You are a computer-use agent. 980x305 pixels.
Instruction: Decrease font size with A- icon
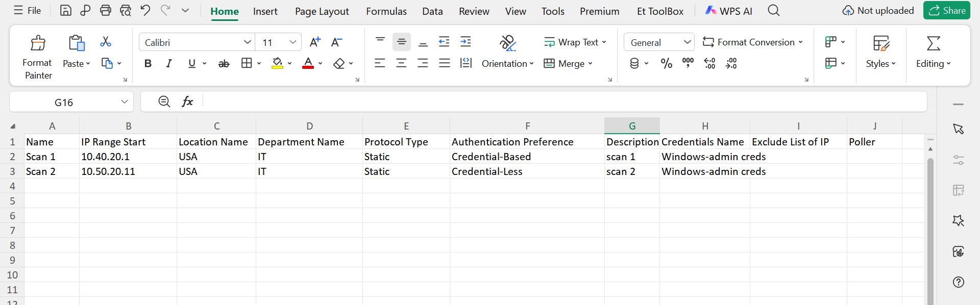[336, 42]
